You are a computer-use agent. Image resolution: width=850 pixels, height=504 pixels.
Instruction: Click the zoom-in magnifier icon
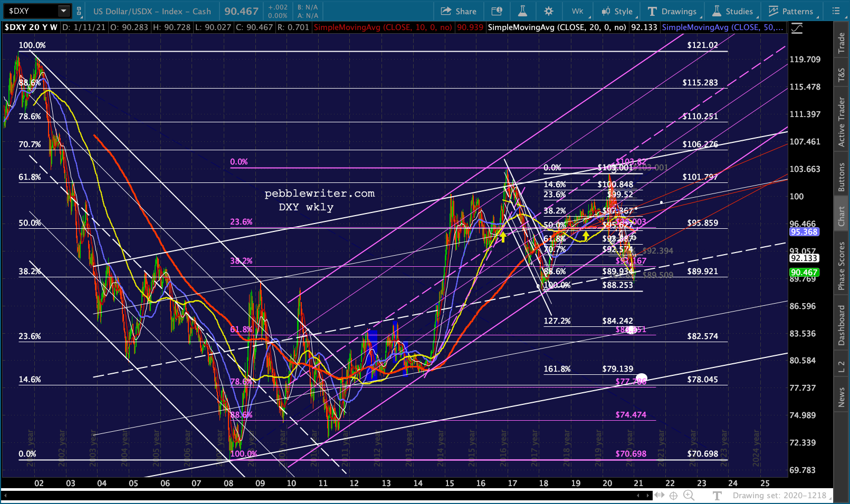689,495
